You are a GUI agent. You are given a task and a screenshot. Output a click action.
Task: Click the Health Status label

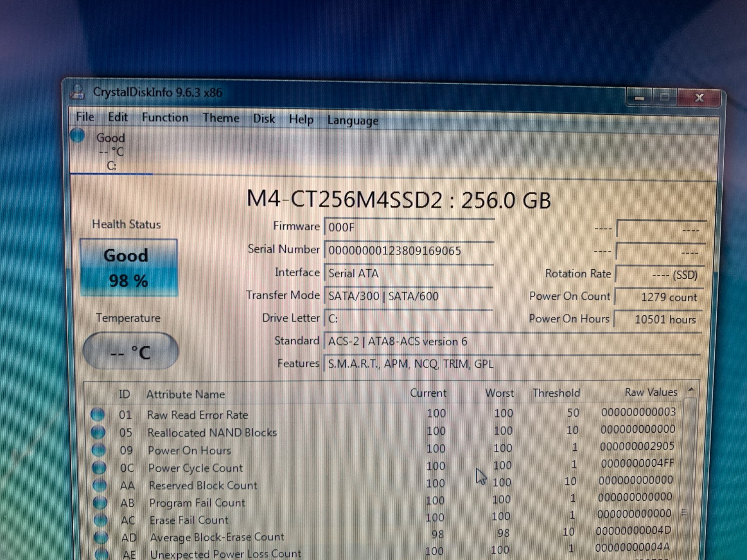pyautogui.click(x=126, y=224)
